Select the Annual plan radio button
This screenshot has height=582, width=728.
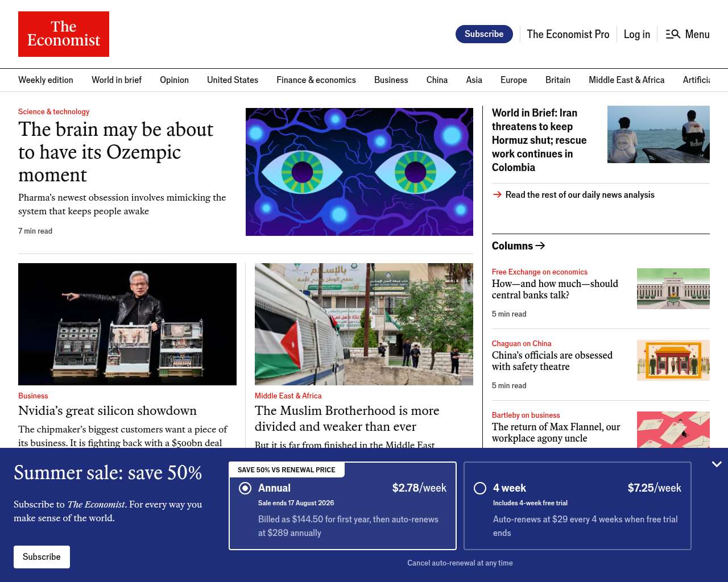coord(245,488)
